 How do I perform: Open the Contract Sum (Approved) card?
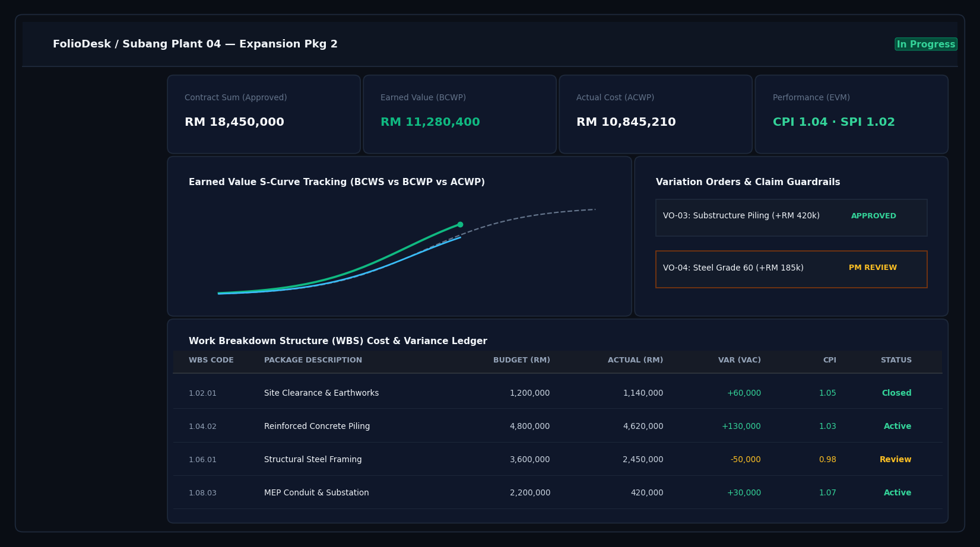(264, 114)
